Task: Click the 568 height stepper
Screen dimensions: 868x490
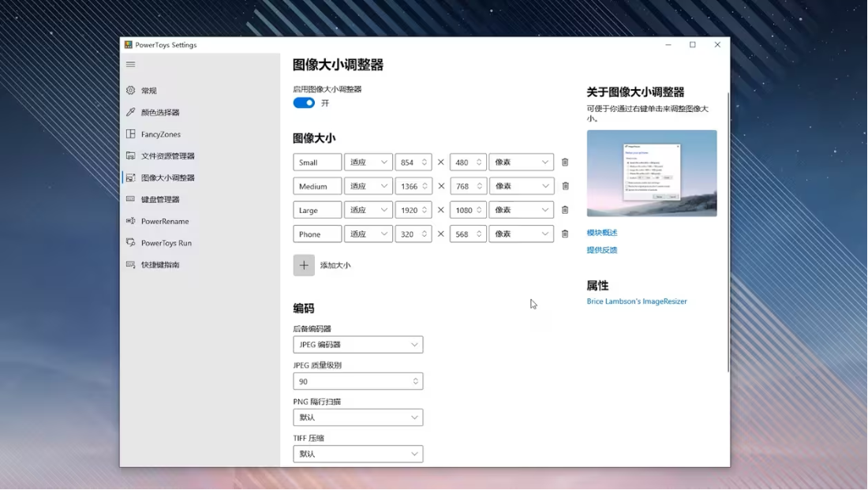Action: [479, 234]
